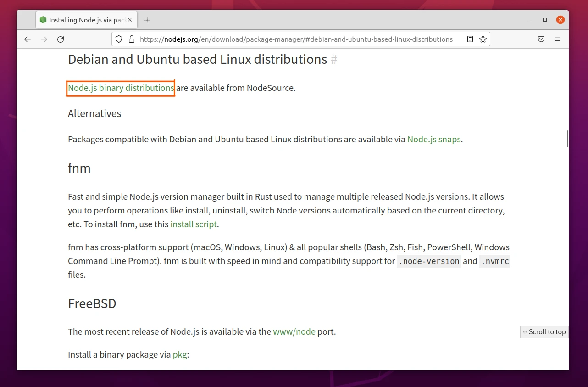588x387 pixels.
Task: Click the forward navigation arrow
Action: (x=44, y=39)
